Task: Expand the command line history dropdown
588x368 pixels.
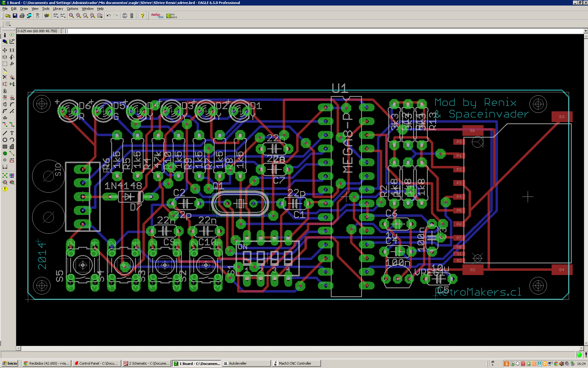Action: 585,31
